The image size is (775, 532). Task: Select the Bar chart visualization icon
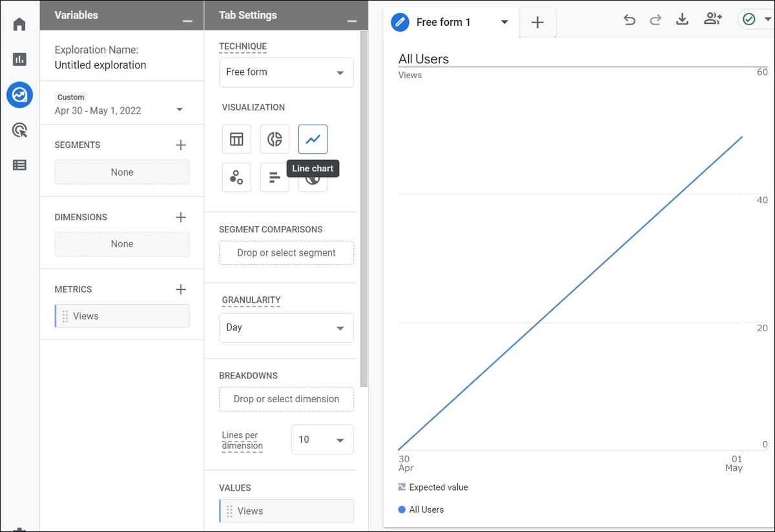[274, 178]
